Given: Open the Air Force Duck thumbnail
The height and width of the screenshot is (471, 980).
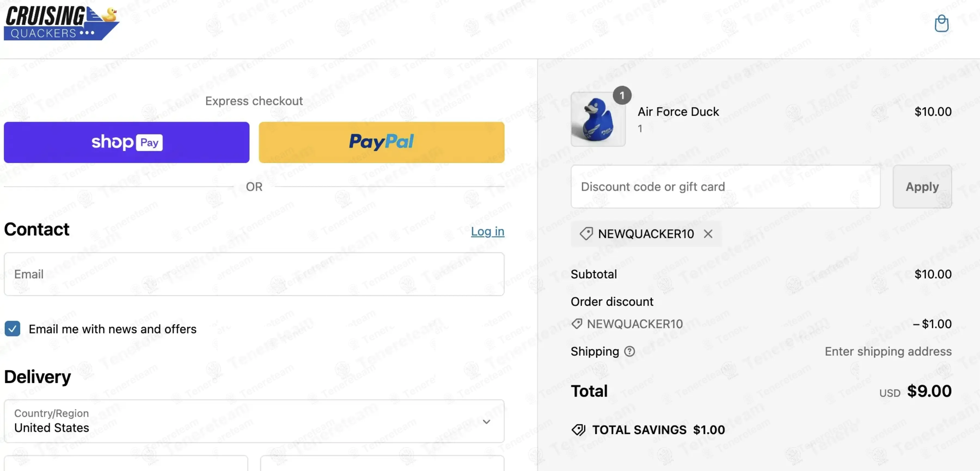Looking at the screenshot, I should tap(598, 119).
